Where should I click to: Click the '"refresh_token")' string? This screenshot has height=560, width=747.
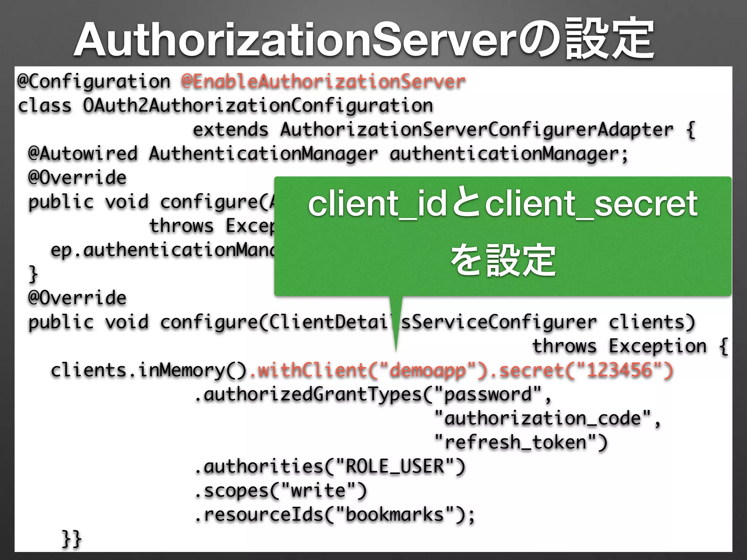coord(520,443)
